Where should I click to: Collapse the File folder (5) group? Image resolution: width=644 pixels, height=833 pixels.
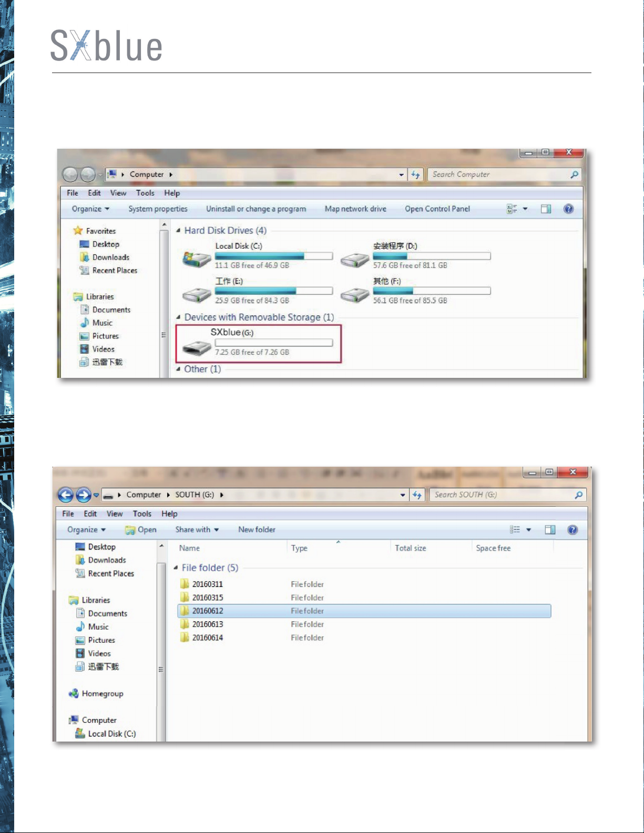click(x=176, y=568)
